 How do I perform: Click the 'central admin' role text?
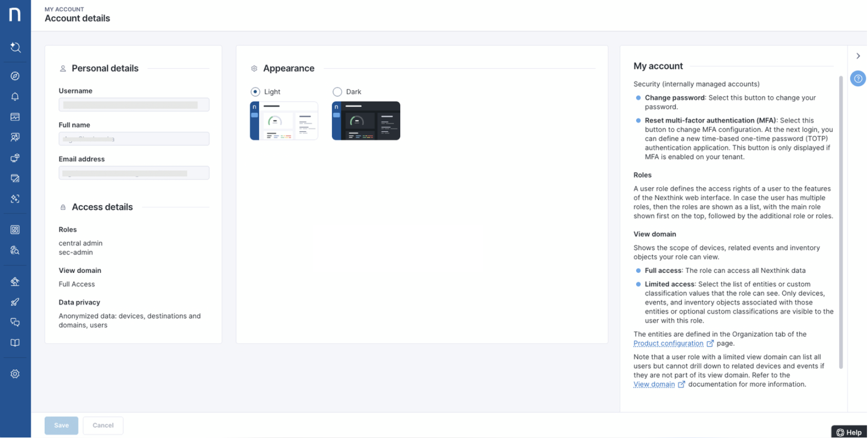point(81,244)
